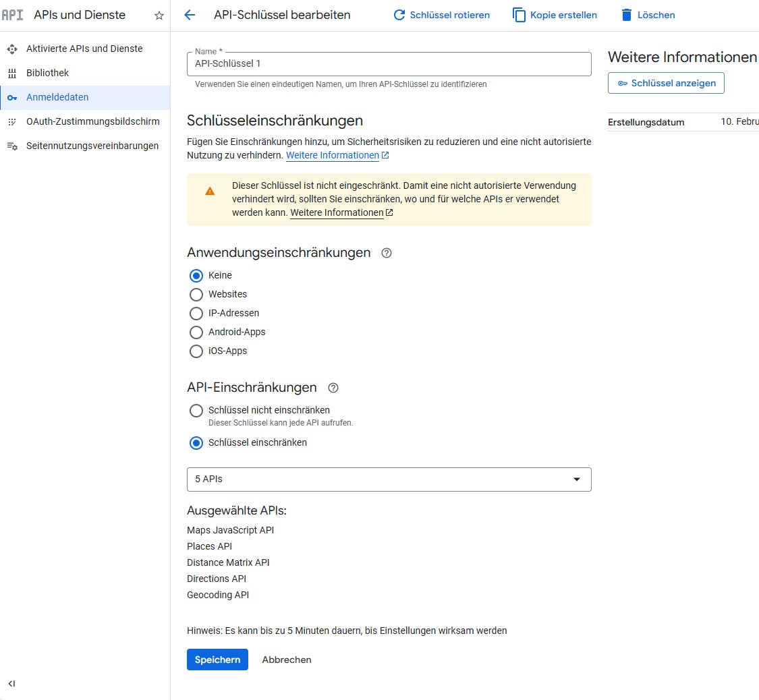Click the Name text field
The height and width of the screenshot is (700, 759).
(x=389, y=64)
